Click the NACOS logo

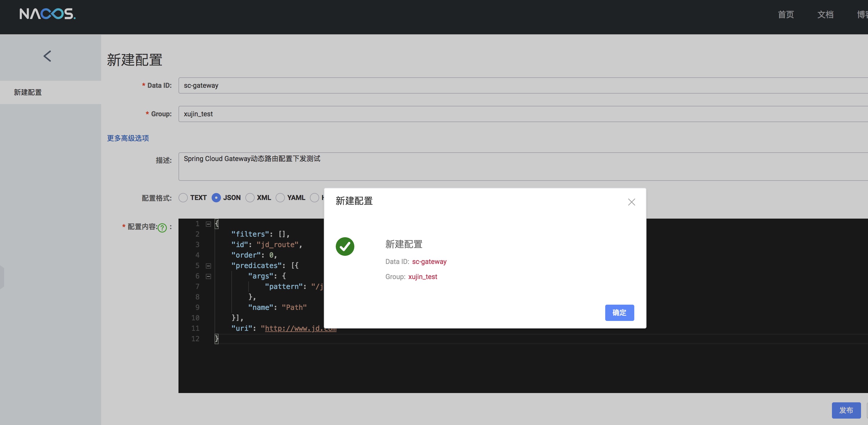tap(47, 14)
